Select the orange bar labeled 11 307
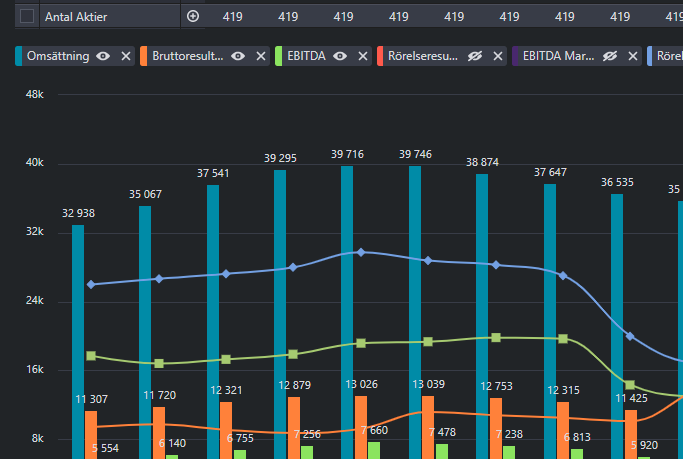683x459 pixels. (x=91, y=435)
